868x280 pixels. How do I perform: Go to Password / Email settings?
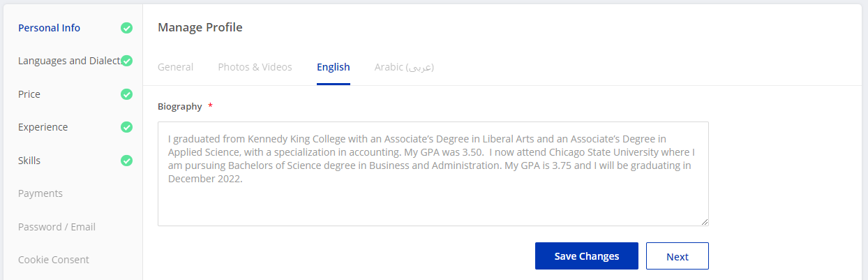[x=57, y=227]
